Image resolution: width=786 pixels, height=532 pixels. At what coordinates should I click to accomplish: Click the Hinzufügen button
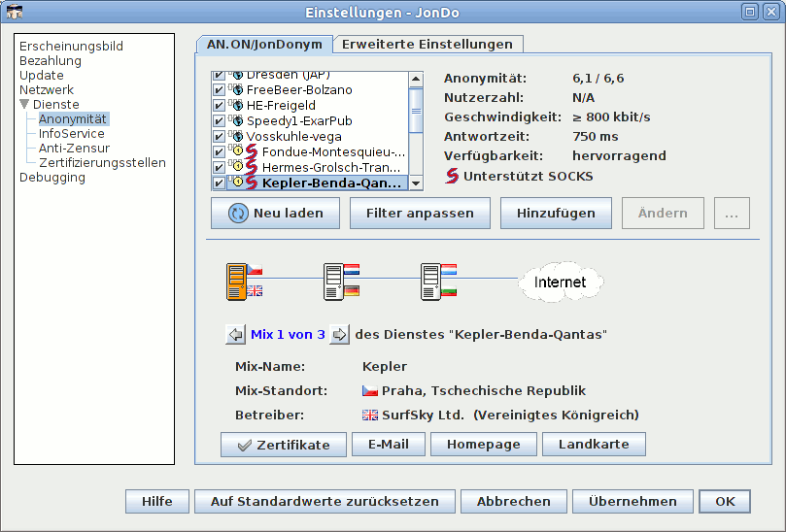tap(556, 213)
